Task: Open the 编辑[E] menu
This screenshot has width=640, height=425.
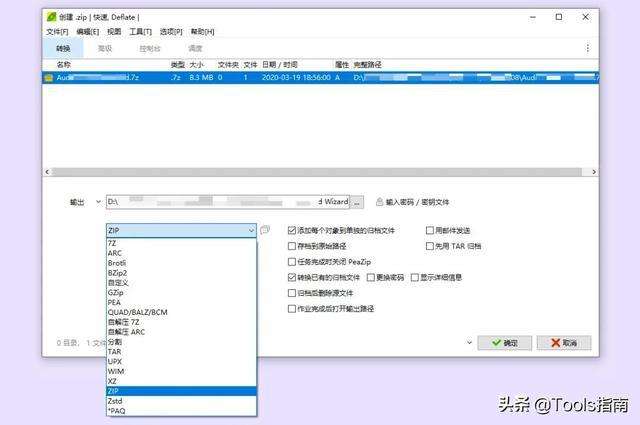Action: 87,31
